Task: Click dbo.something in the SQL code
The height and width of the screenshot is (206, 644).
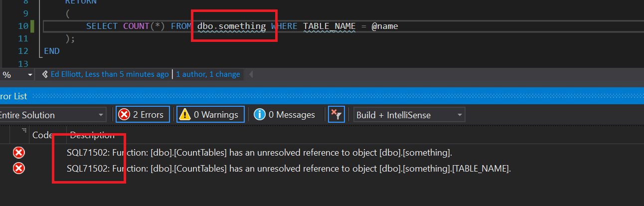Action: [x=232, y=26]
